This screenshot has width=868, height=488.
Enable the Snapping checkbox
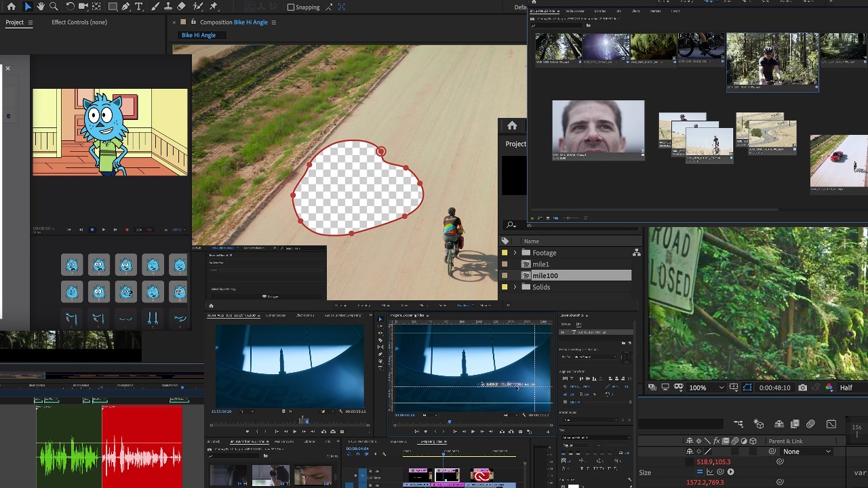pos(291,7)
